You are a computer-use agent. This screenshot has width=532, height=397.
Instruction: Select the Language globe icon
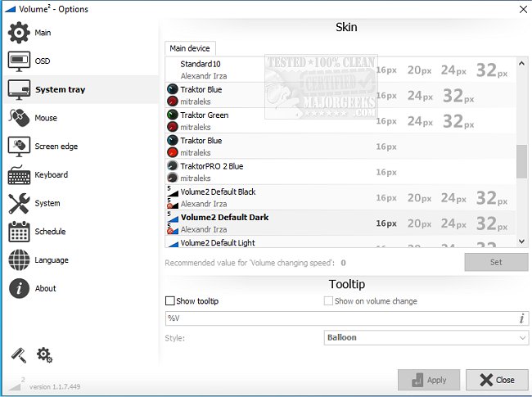coord(19,260)
